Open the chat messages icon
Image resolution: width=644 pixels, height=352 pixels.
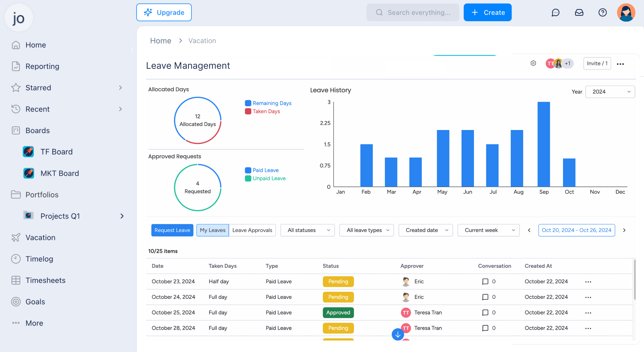(555, 13)
